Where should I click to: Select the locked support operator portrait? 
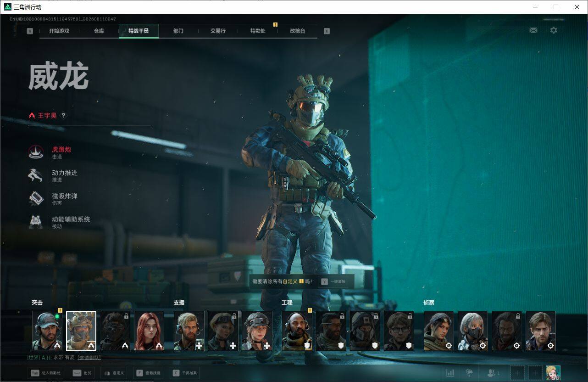point(223,331)
